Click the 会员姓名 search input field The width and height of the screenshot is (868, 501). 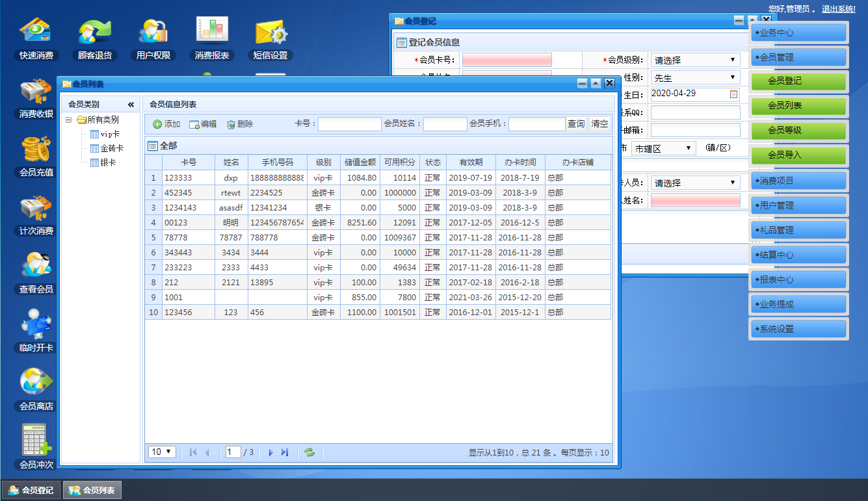coord(445,124)
